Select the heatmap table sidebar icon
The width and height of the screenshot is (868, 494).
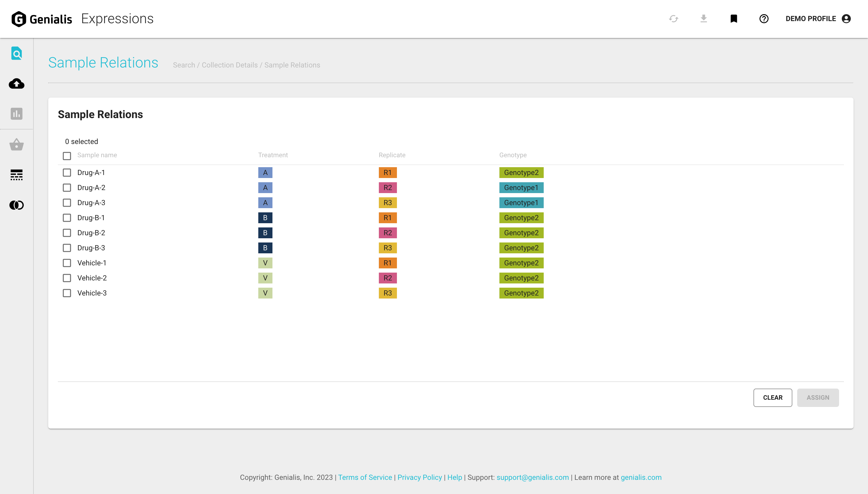coord(16,175)
